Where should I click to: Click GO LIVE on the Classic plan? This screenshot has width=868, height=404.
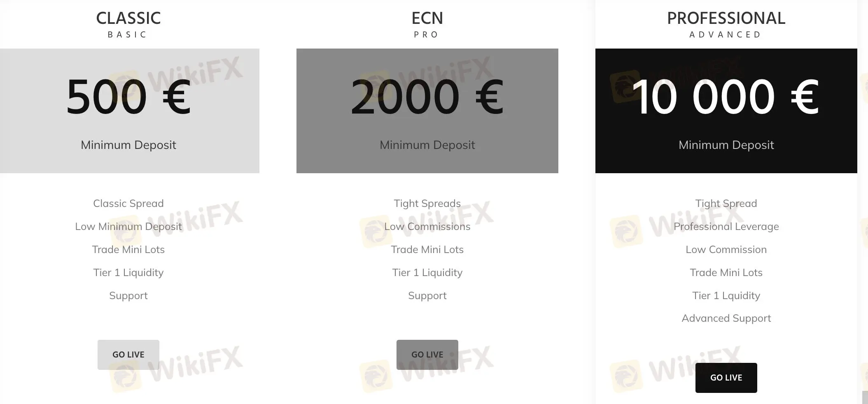128,354
